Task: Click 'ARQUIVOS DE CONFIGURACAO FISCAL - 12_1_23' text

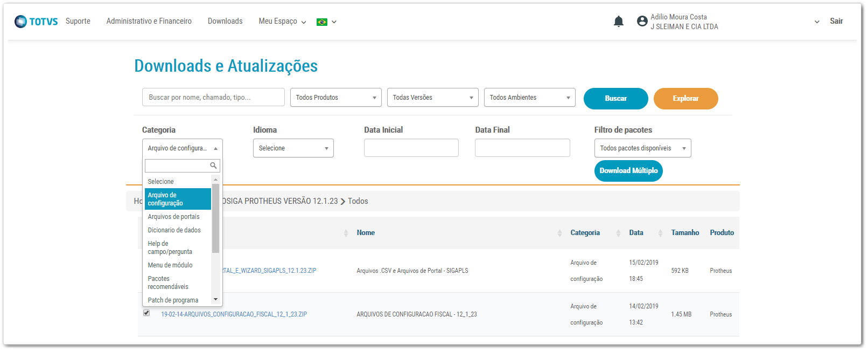Action: pos(417,314)
